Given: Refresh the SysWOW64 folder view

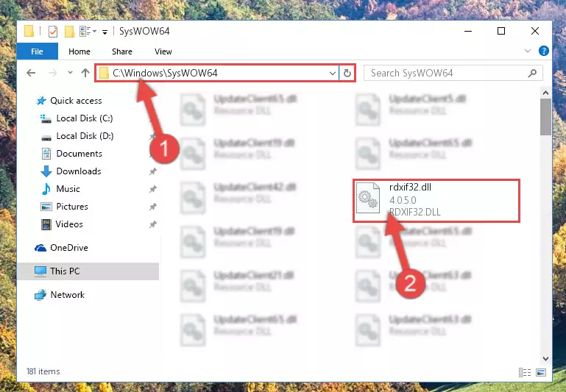Looking at the screenshot, I should coord(347,74).
